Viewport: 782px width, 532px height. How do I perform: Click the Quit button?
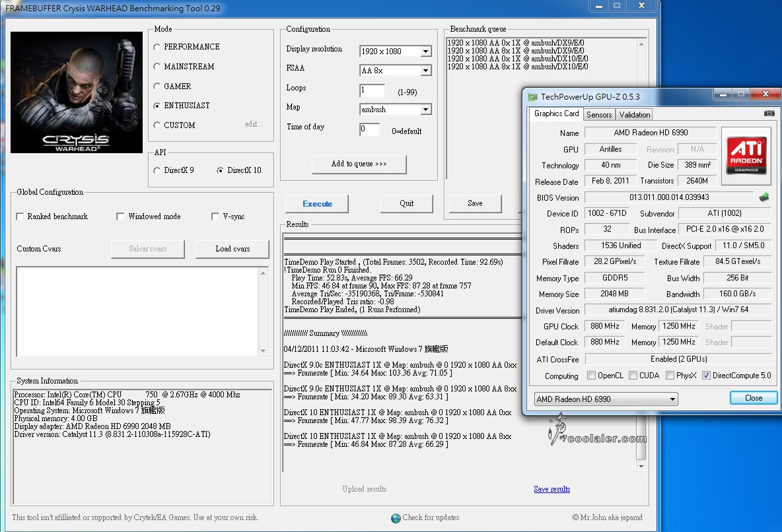click(406, 203)
